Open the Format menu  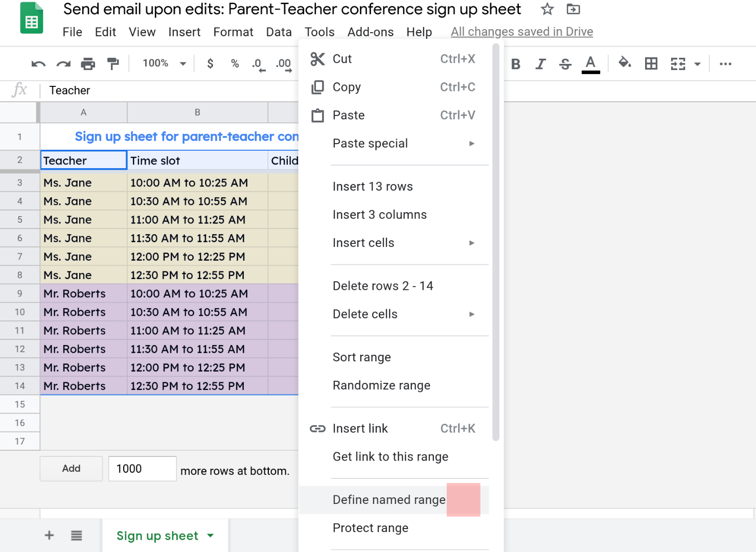[x=233, y=32]
